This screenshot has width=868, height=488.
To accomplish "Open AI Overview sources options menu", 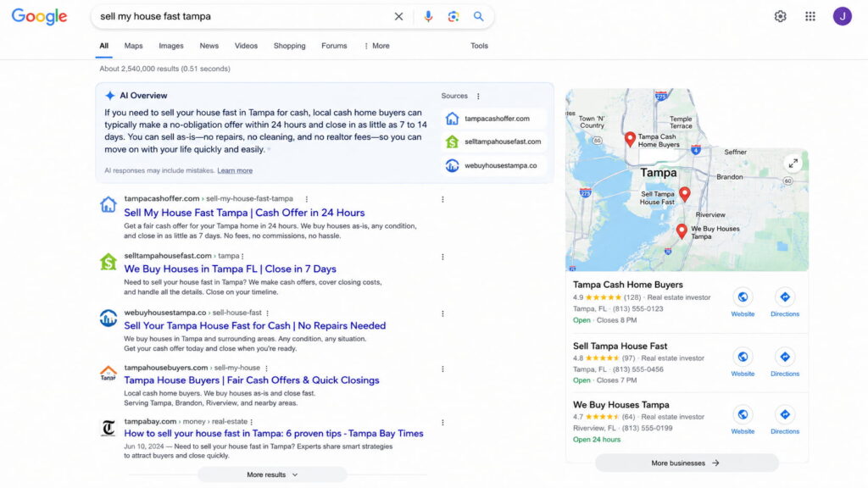I will pos(478,97).
